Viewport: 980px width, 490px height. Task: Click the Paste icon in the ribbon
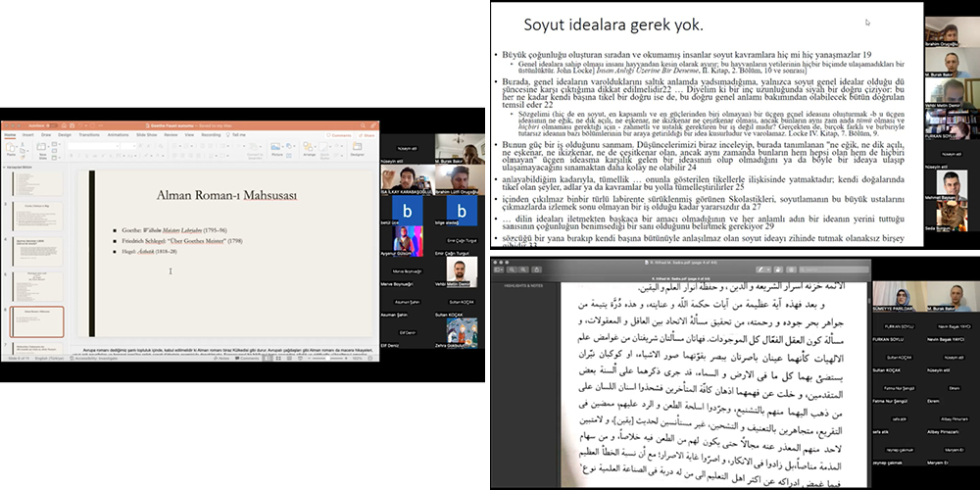[11, 148]
